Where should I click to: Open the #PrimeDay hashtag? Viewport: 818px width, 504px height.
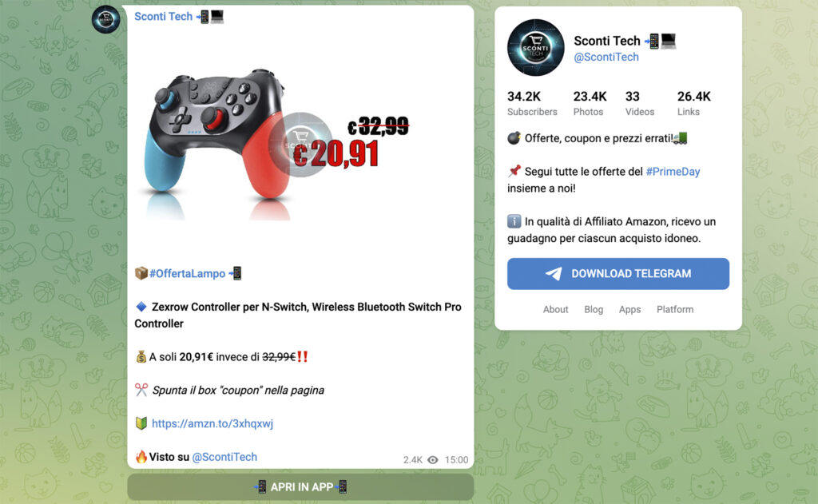[673, 172]
